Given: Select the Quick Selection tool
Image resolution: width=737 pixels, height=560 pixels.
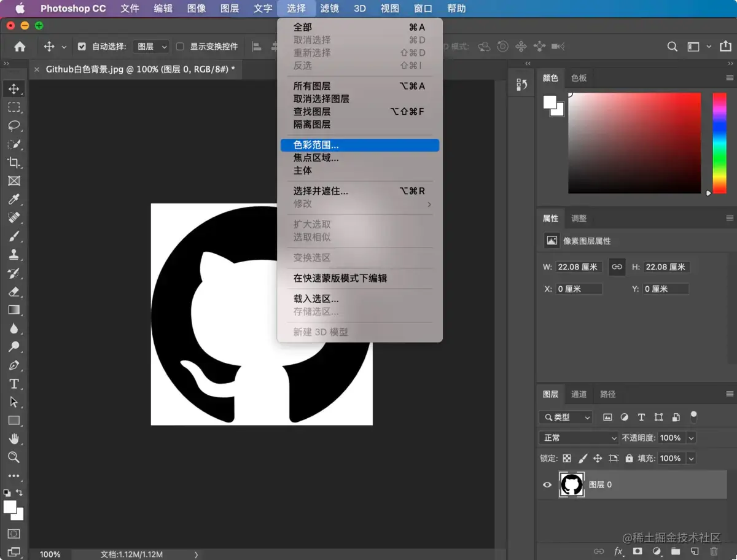Looking at the screenshot, I should (x=14, y=144).
